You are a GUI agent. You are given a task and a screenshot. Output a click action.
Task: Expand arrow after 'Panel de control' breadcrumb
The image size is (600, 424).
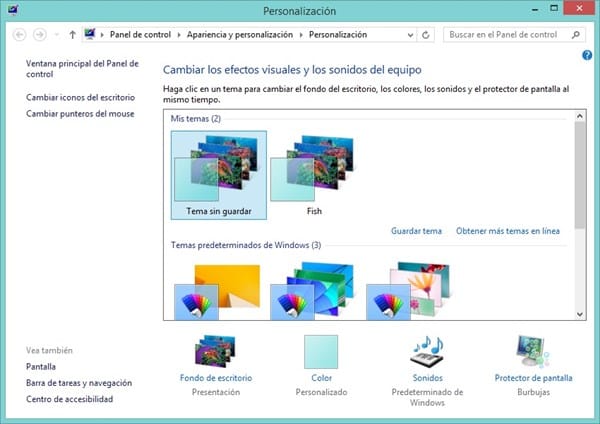179,35
